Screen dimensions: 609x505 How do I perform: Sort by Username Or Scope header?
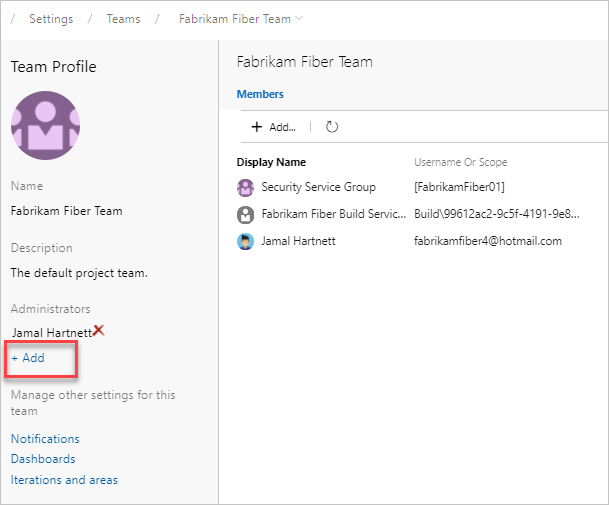click(x=461, y=162)
